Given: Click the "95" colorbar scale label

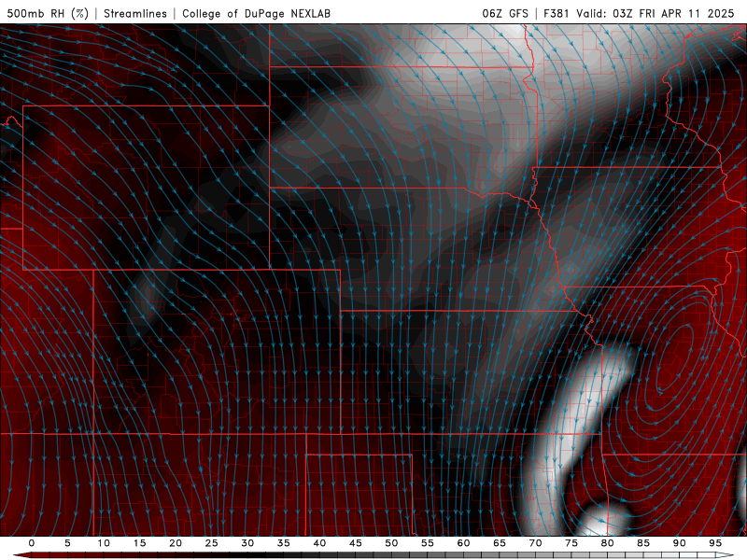Looking at the screenshot, I should 715,543.
